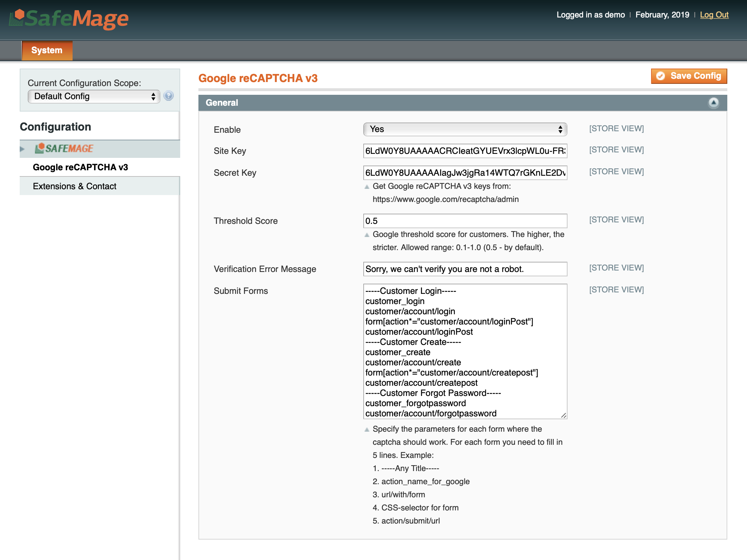Click the 'customer_forgotpassword' line
The height and width of the screenshot is (560, 747).
[x=415, y=403]
